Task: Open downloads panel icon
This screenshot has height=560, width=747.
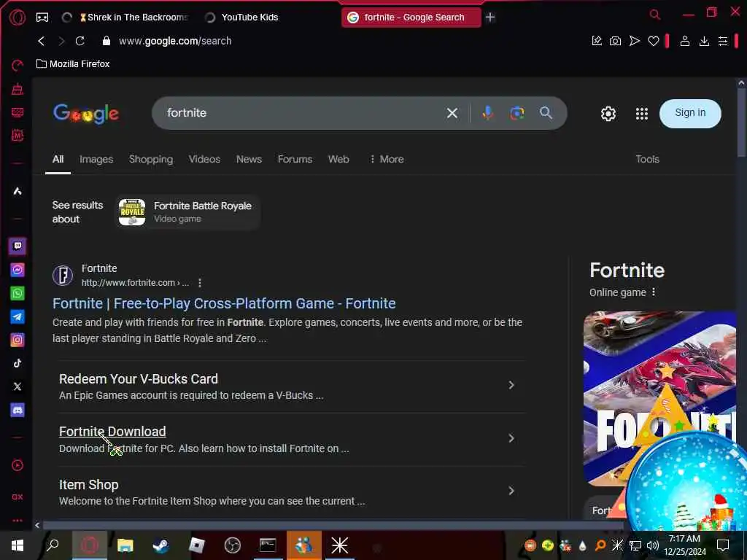Action: click(x=704, y=41)
